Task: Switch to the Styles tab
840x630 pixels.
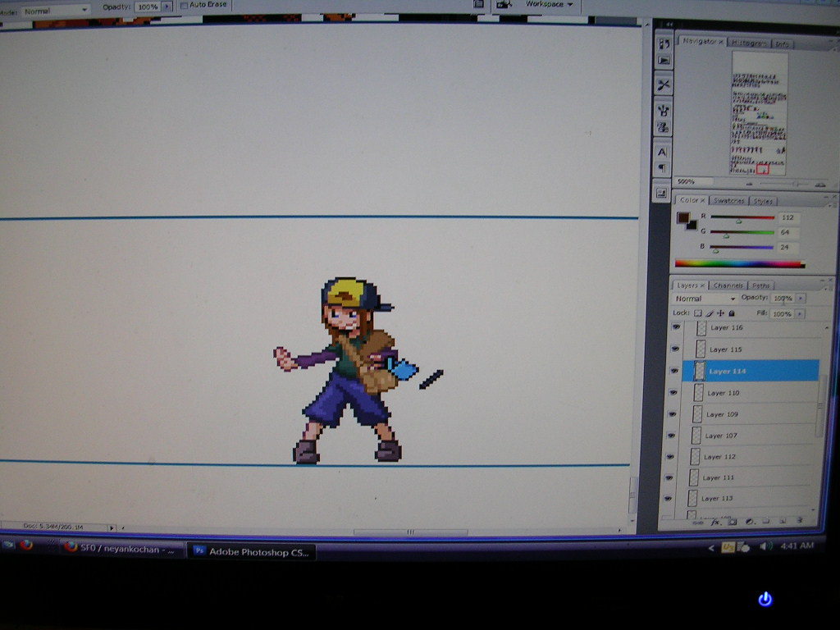Action: click(x=762, y=202)
